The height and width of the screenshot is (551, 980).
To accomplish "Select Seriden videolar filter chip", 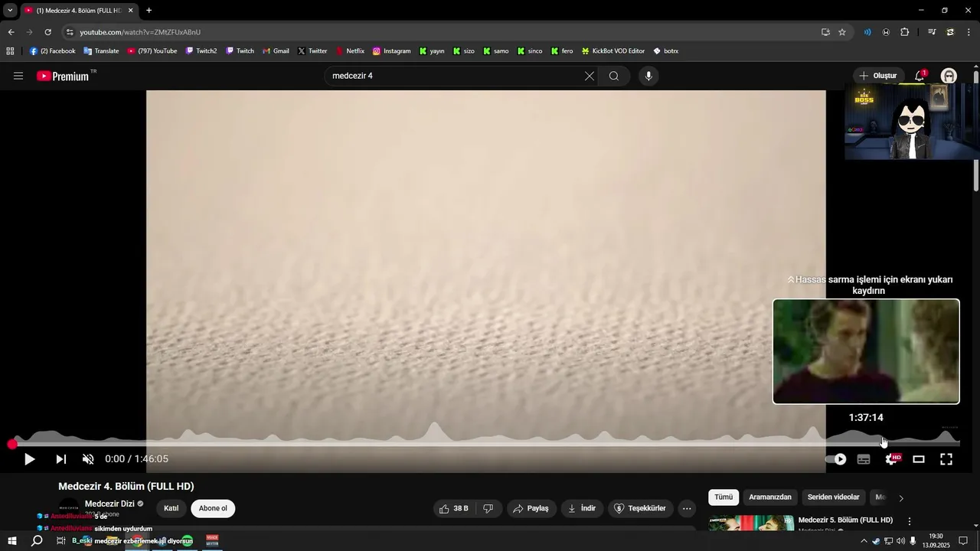I will [x=834, y=497].
